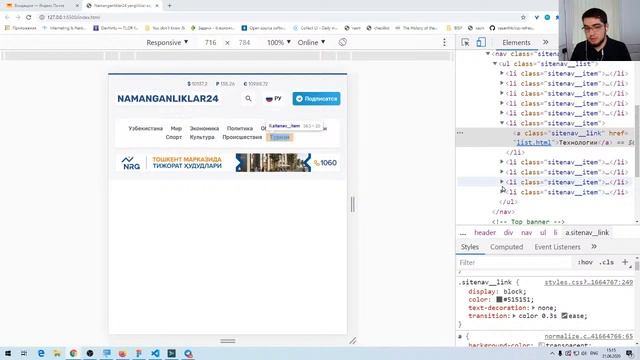640x360 pixels.
Task: Select the nav breadcrumb item
Action: click(527, 233)
